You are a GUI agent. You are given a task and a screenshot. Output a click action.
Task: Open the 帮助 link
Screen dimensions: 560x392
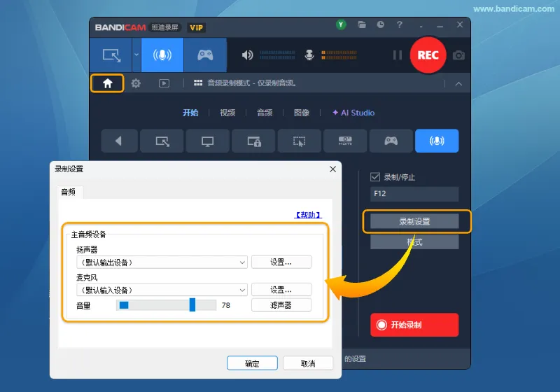point(308,215)
